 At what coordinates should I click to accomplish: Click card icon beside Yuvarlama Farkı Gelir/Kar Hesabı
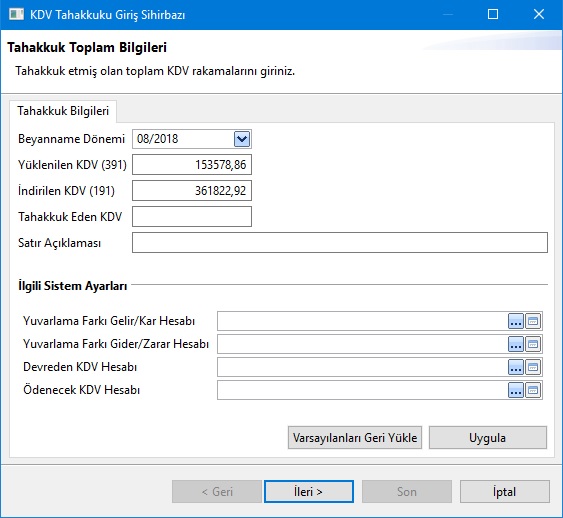coord(533,321)
